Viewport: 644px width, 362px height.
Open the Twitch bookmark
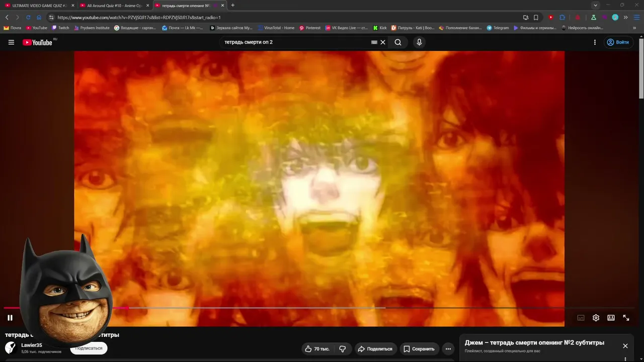click(x=60, y=28)
